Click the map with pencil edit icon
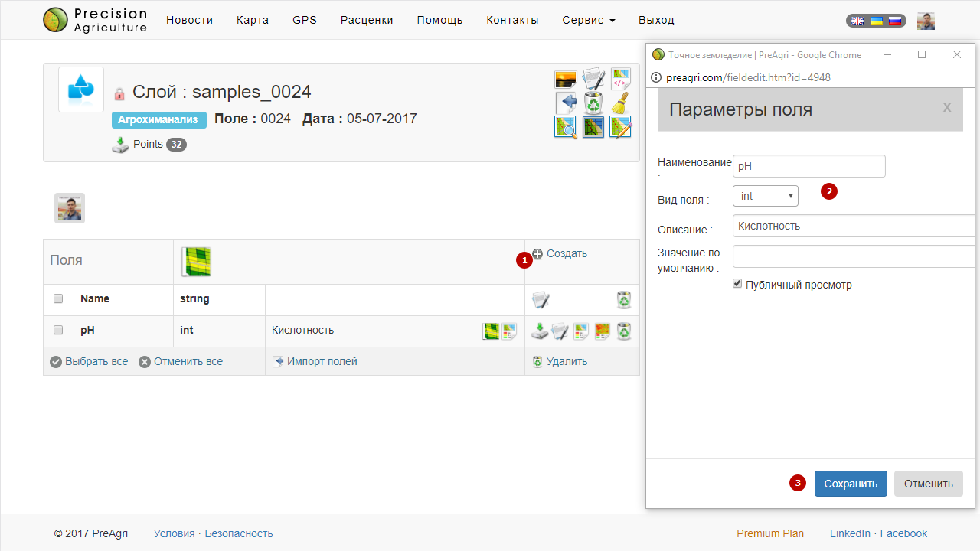This screenshot has height=551, width=980. point(620,127)
